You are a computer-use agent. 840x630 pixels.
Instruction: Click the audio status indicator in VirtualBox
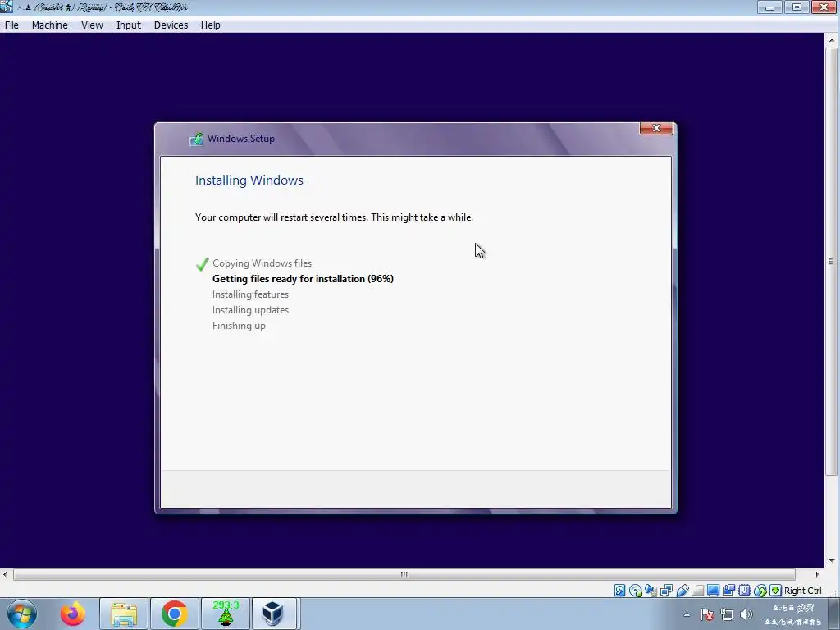click(x=651, y=591)
